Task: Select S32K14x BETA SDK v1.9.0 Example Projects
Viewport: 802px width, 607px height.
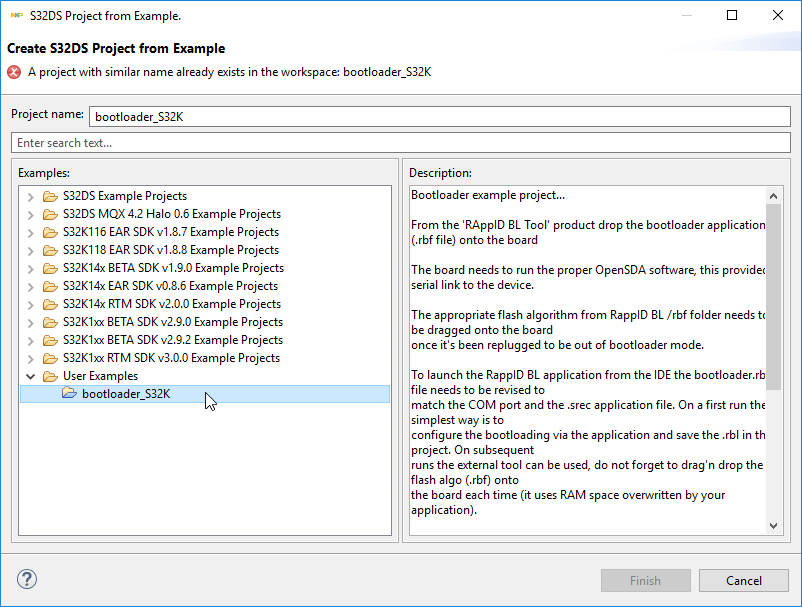Action: click(173, 267)
